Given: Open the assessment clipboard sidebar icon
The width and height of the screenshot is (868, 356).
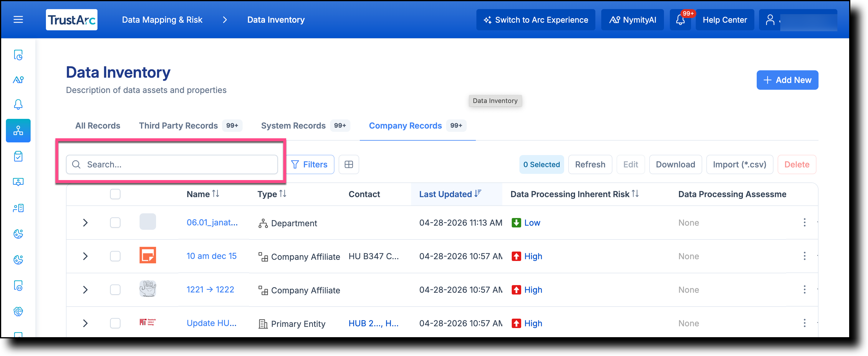Looking at the screenshot, I should pyautogui.click(x=18, y=156).
